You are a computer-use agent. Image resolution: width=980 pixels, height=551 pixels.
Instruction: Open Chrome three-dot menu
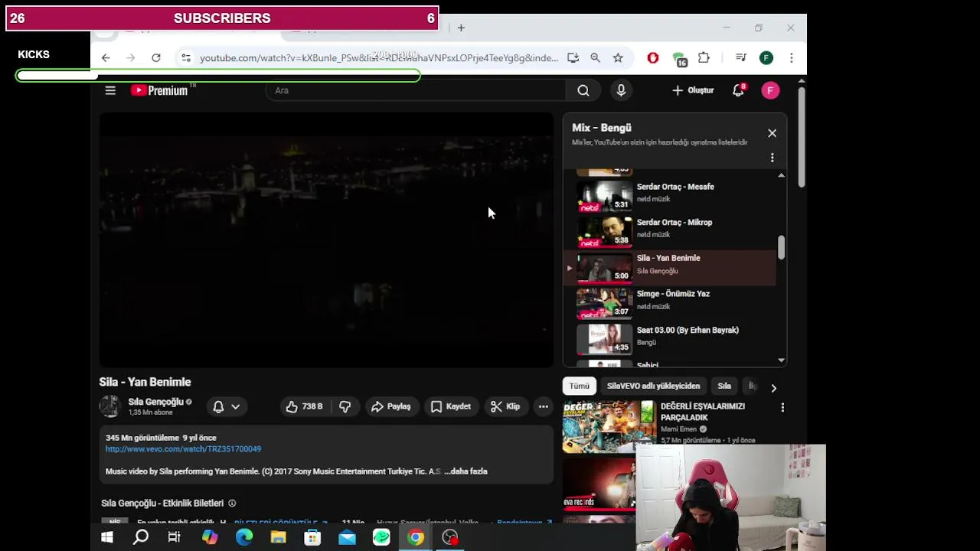coord(792,57)
